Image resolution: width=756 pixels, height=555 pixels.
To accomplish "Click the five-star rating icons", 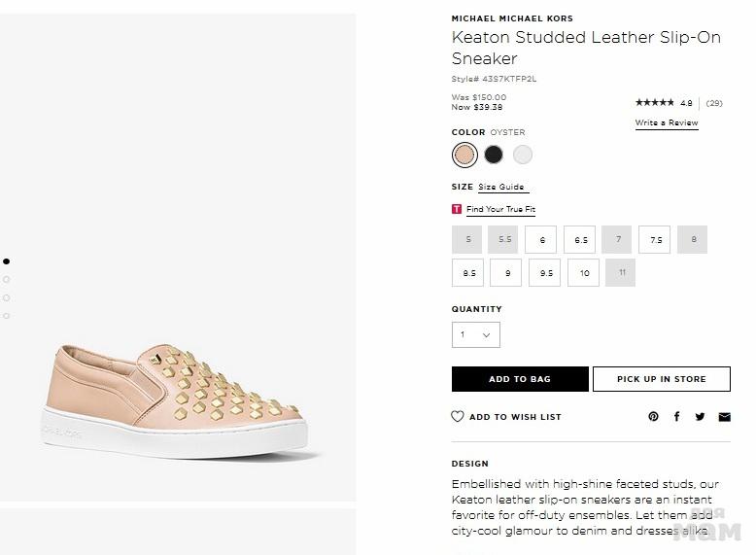I will [654, 103].
